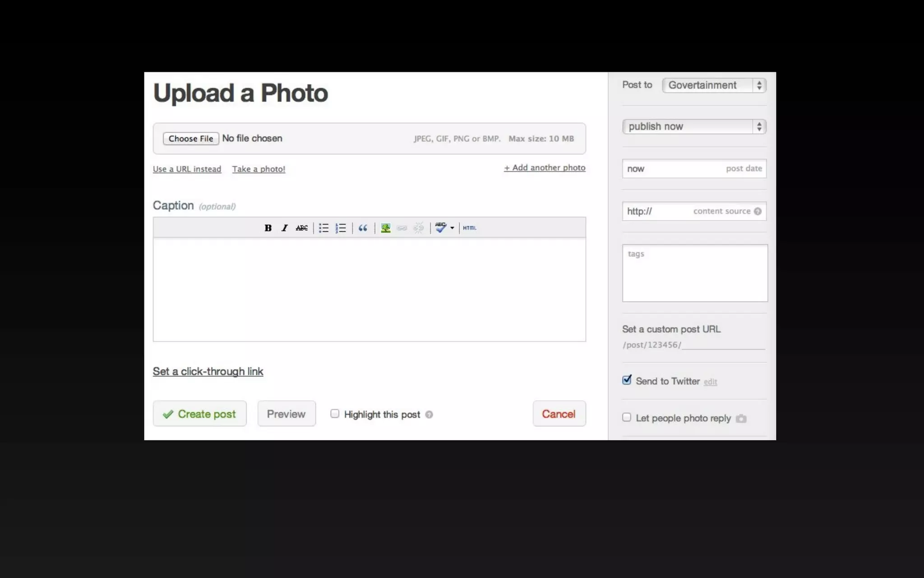Toggle bold formatting in caption toolbar
This screenshot has width=924, height=578.
[x=268, y=228]
